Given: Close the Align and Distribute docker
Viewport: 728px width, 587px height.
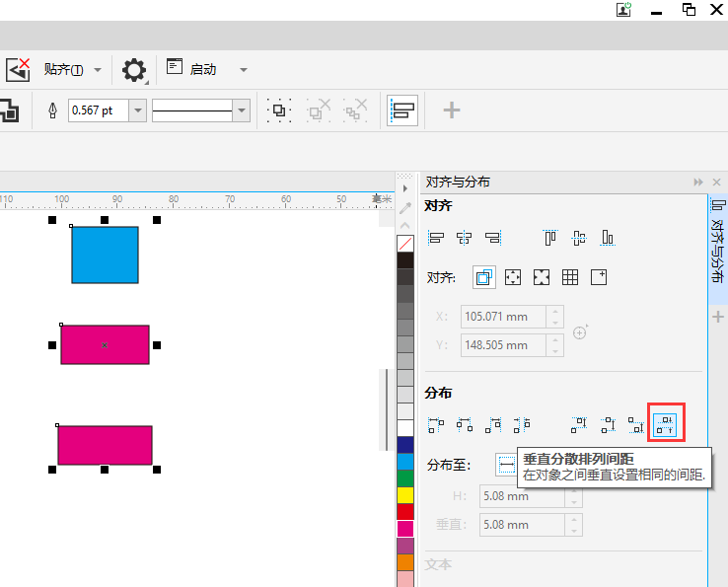Looking at the screenshot, I should pos(716,183).
